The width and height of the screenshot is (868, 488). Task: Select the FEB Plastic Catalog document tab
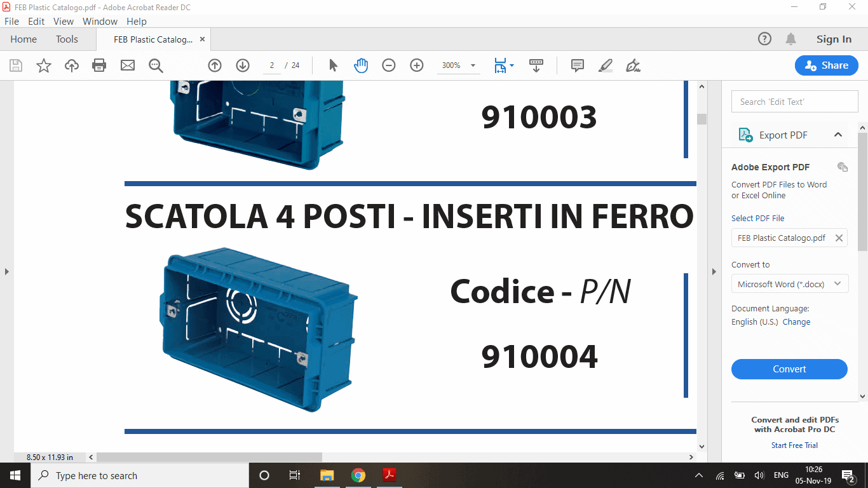[x=153, y=39]
